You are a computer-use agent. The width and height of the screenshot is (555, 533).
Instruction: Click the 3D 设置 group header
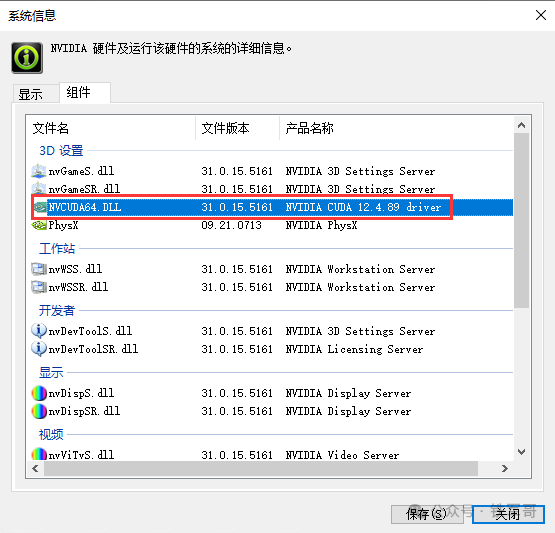61,151
